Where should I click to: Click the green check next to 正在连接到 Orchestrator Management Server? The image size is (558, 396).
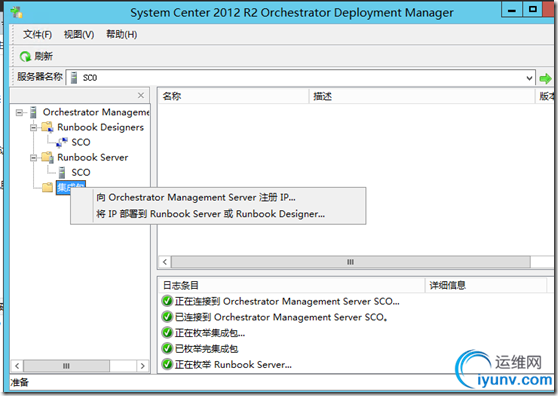coord(167,301)
